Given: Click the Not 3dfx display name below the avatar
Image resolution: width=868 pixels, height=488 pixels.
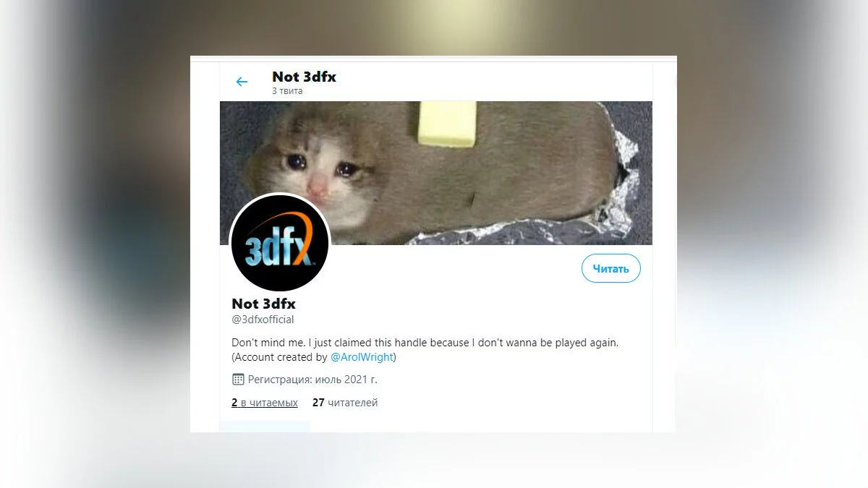Looking at the screenshot, I should (x=263, y=304).
